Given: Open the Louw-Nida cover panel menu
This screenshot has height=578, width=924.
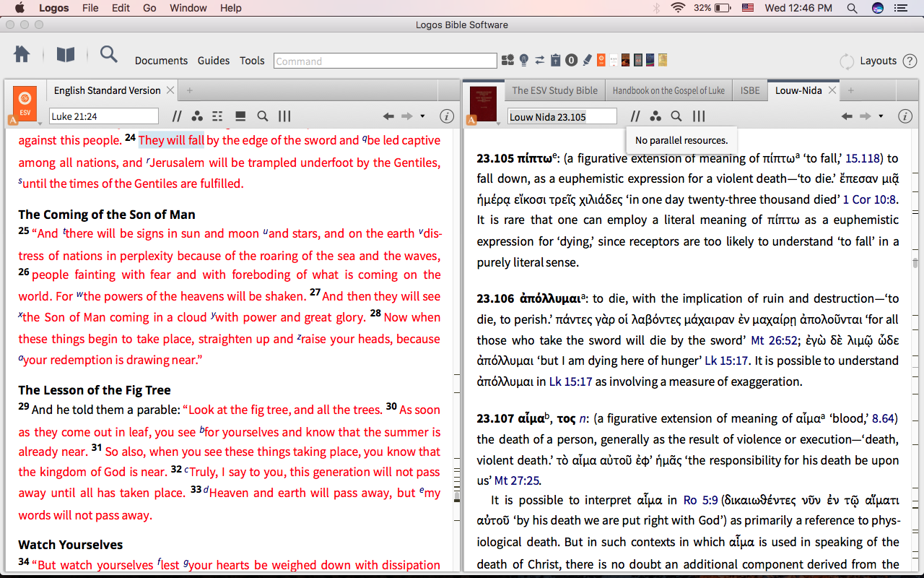Looking at the screenshot, I should 483,105.
